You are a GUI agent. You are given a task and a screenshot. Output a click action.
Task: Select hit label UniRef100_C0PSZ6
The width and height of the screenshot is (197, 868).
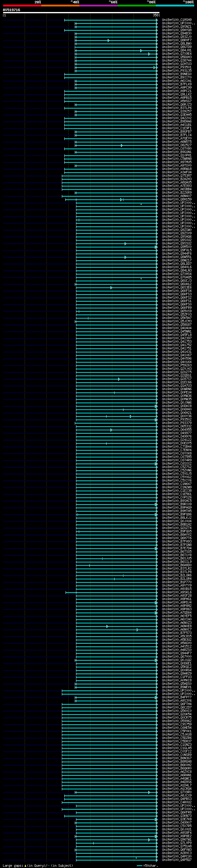(x=176, y=497)
